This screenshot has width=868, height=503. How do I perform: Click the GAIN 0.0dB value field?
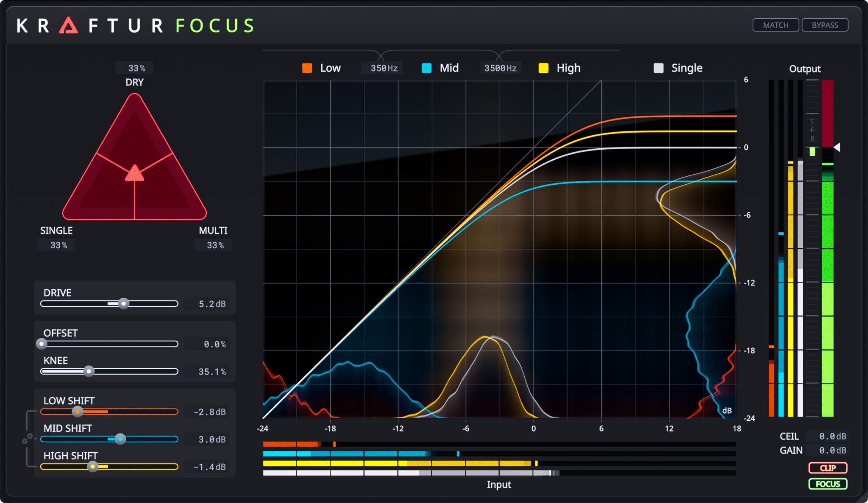(x=827, y=450)
